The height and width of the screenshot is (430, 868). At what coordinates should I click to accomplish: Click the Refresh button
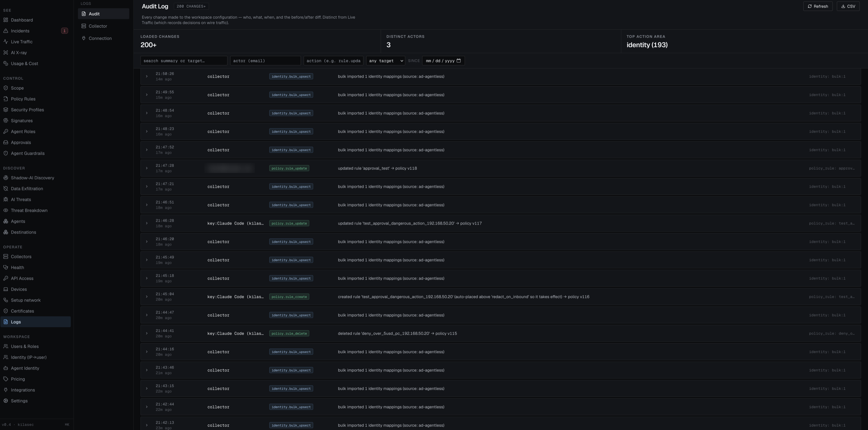pyautogui.click(x=818, y=6)
